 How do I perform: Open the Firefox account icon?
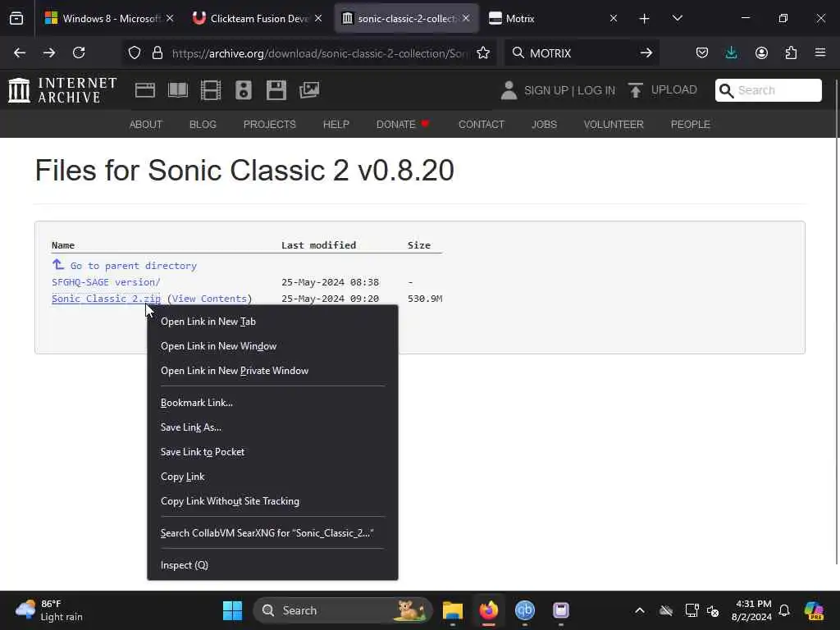(761, 52)
